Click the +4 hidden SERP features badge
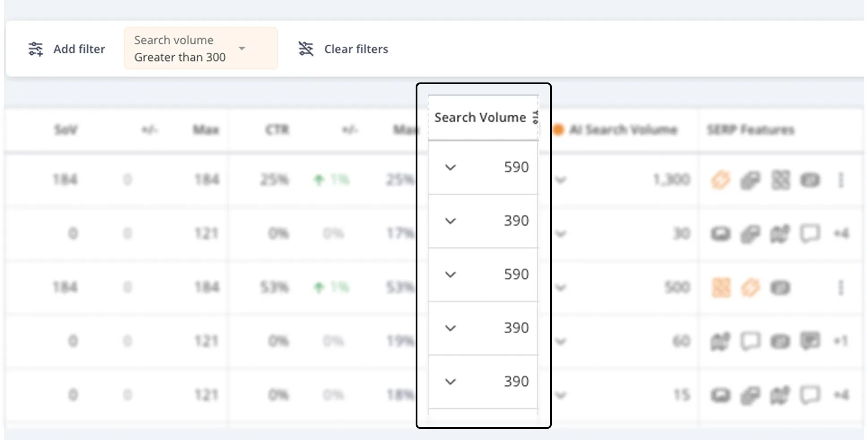Screen dimensions: 868x440 point(842,233)
